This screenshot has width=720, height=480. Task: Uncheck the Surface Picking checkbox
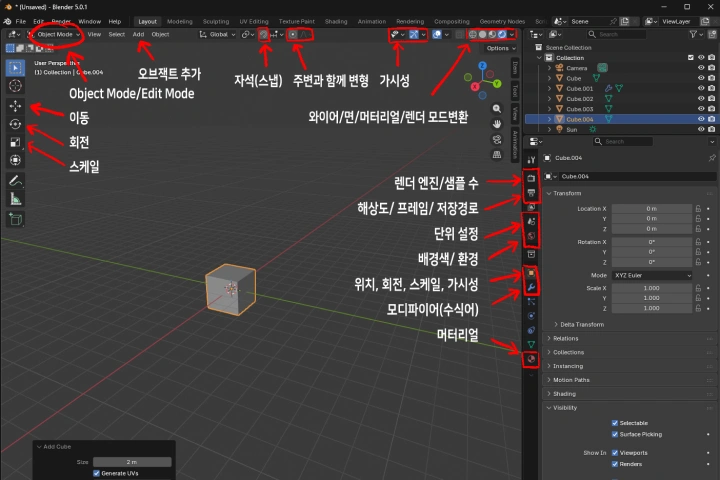coord(615,435)
